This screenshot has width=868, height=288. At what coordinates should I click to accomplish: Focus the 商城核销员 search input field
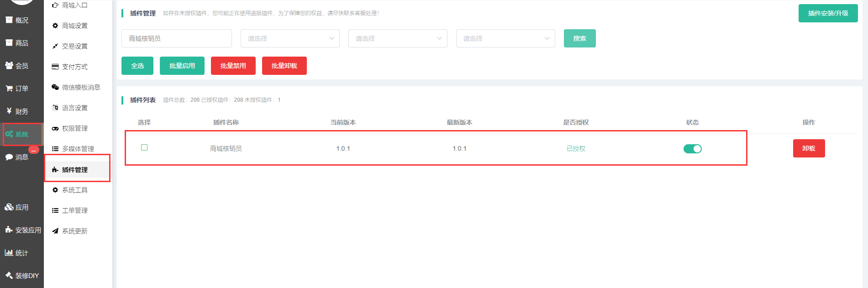pos(177,38)
